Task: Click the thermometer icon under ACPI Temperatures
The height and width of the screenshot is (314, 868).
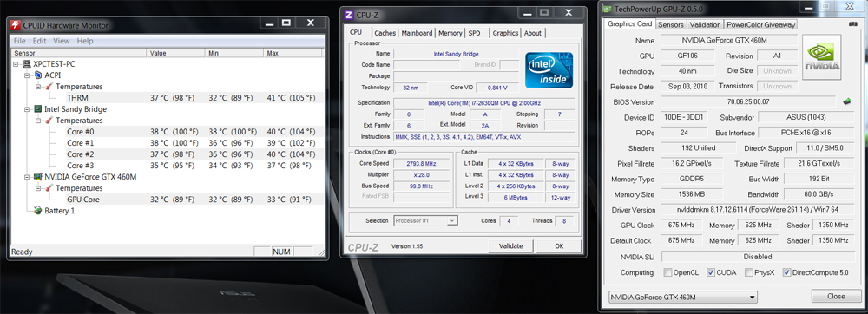Action: tap(49, 87)
